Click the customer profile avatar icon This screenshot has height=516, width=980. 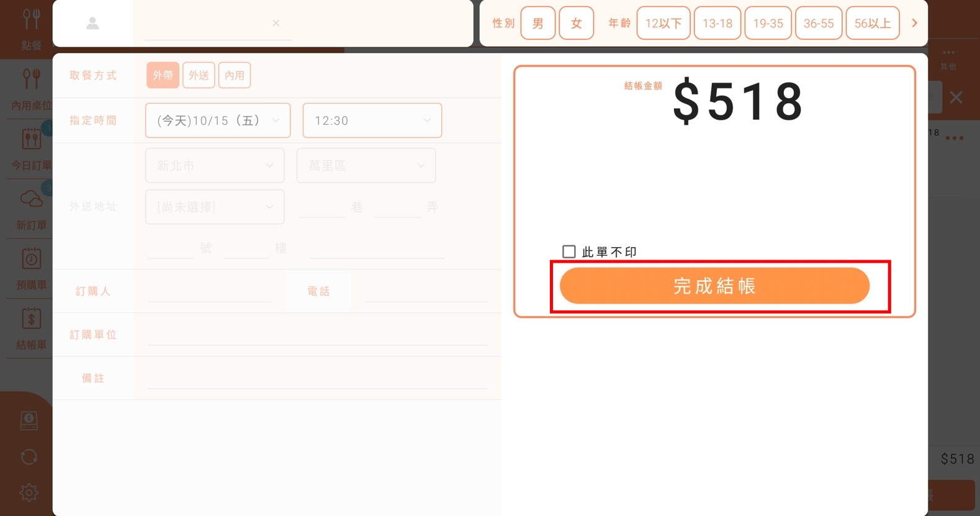[92, 24]
